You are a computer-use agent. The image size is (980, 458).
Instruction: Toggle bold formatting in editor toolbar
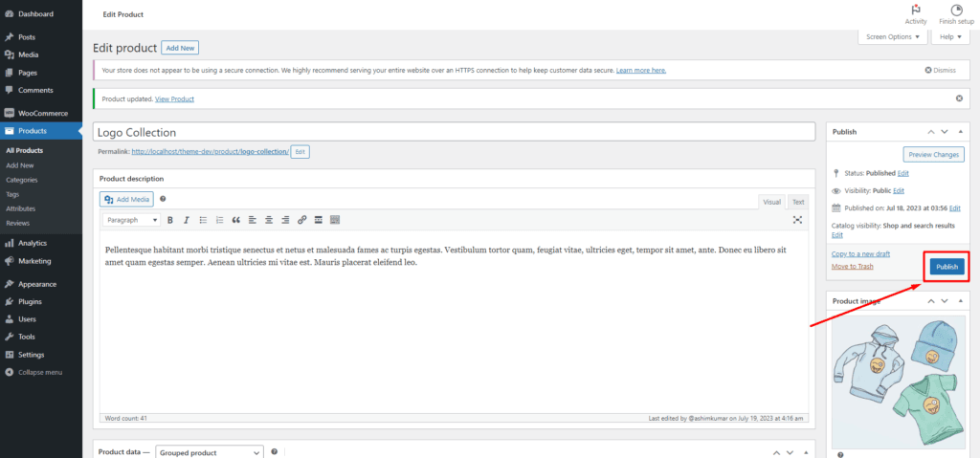click(170, 220)
